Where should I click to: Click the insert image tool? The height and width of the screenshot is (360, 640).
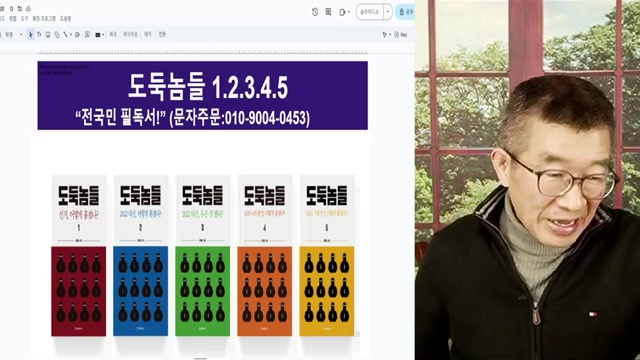click(48, 35)
